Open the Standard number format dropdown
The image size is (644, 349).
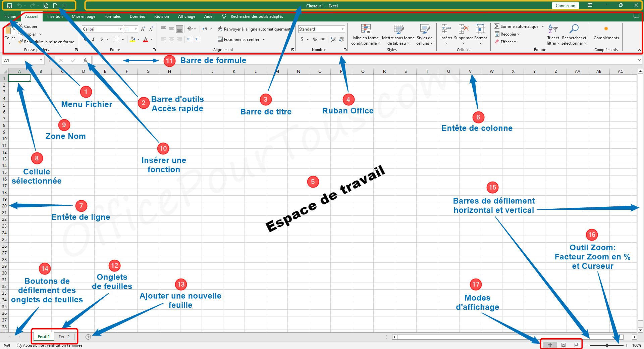(x=342, y=29)
